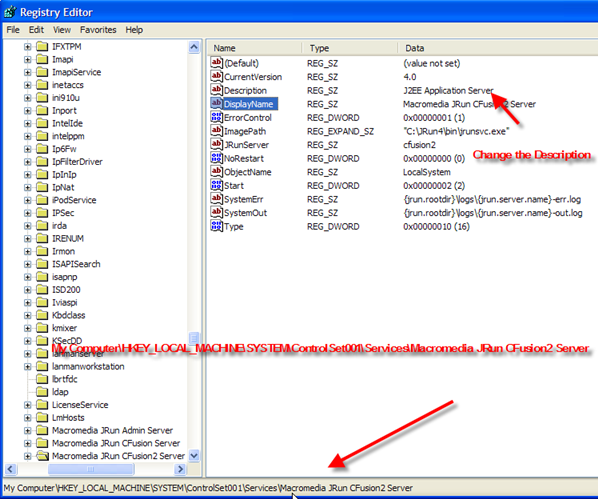Expand the kmixer key
The width and height of the screenshot is (598, 499).
pos(27,328)
